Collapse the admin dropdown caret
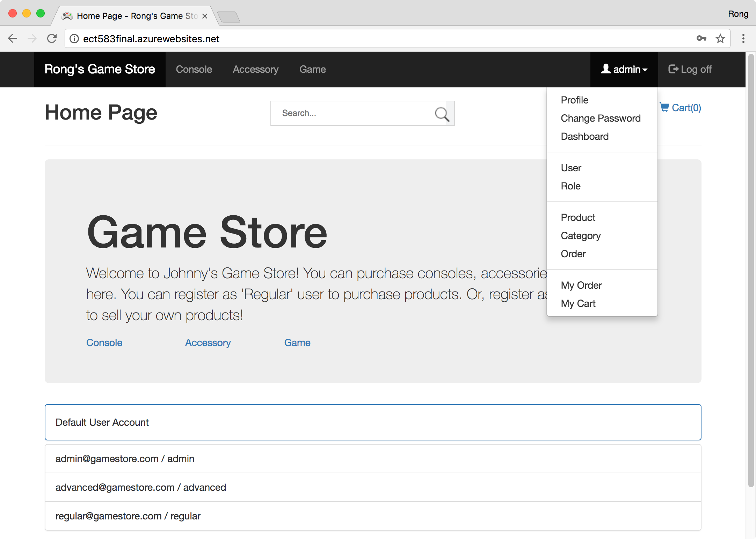 pos(645,70)
